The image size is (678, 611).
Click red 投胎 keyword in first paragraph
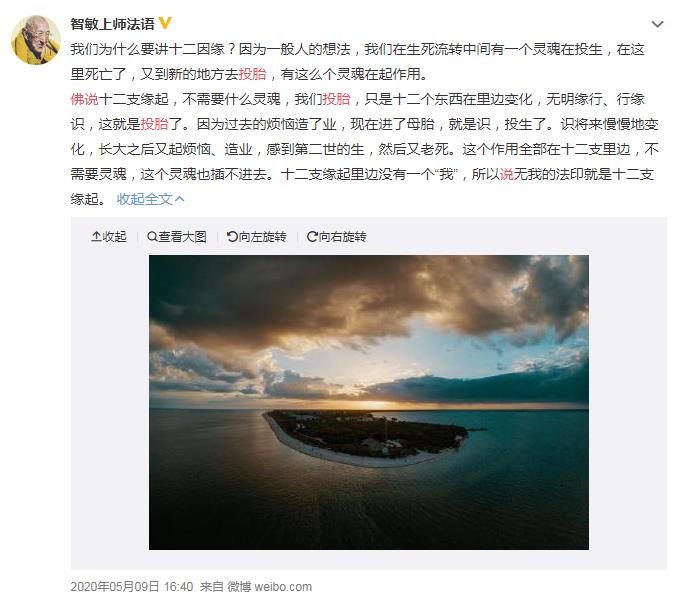[253, 74]
